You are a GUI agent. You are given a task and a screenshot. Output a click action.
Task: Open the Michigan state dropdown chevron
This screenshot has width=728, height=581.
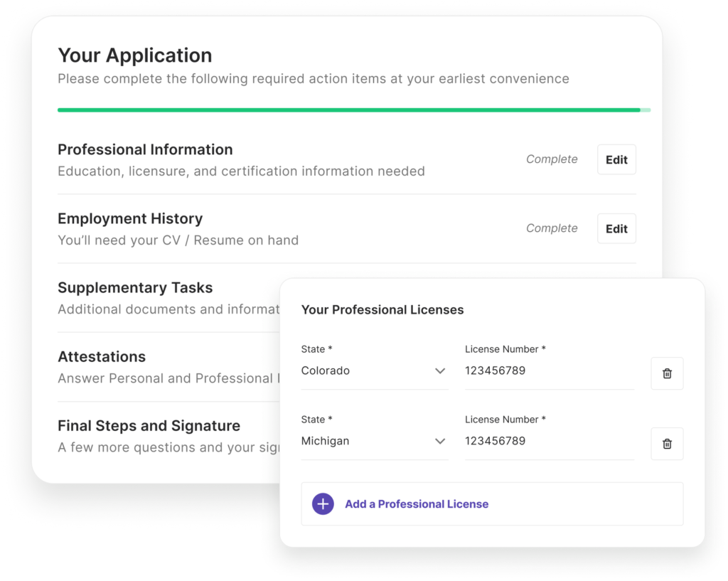coord(440,442)
